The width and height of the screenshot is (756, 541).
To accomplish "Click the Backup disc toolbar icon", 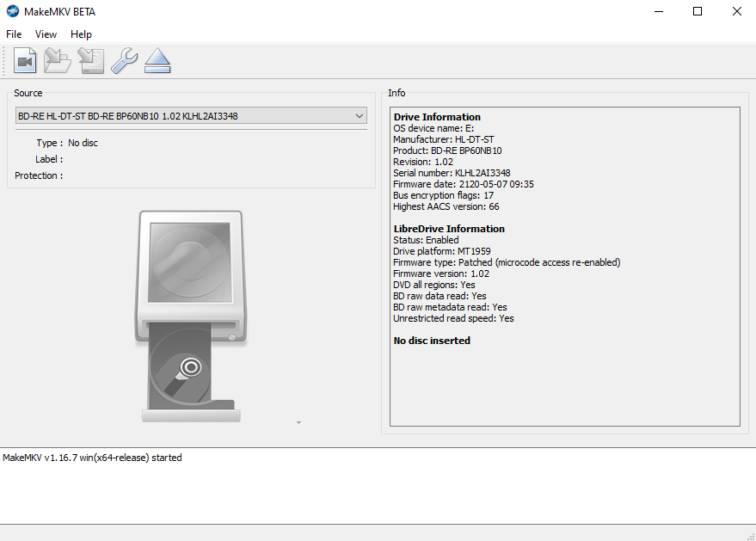I will click(x=90, y=61).
